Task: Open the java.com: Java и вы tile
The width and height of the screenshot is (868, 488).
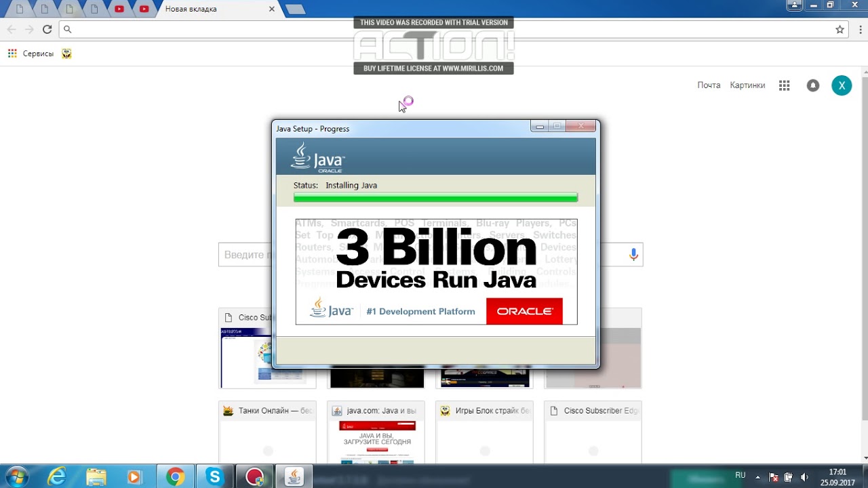Action: pyautogui.click(x=376, y=432)
